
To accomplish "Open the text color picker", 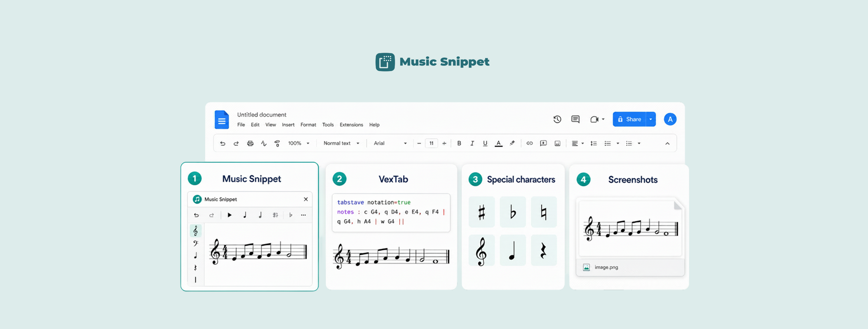I will [499, 143].
